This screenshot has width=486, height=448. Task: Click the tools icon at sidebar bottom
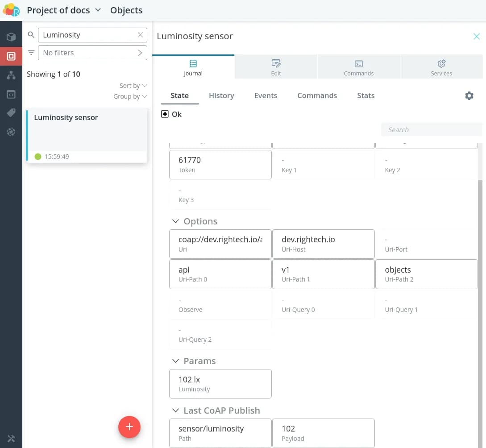click(11, 438)
